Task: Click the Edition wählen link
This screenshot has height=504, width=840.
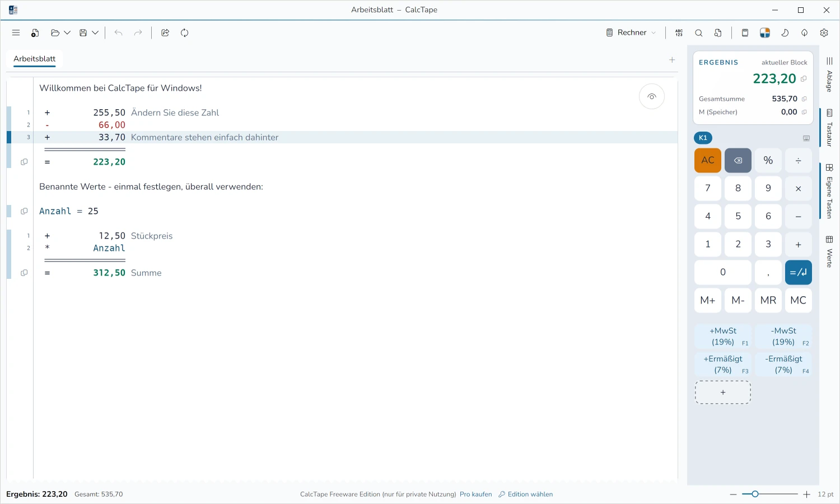Action: coord(525,494)
